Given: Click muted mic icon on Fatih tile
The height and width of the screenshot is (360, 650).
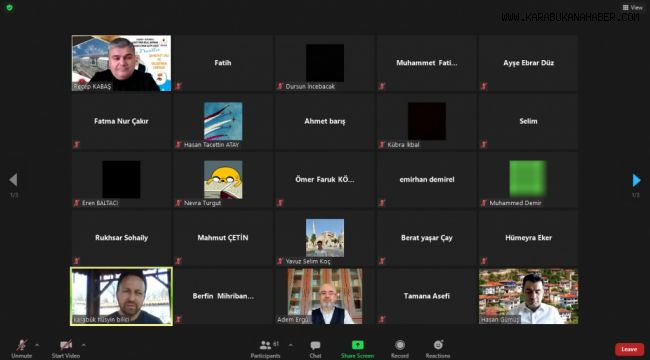Looking at the screenshot, I should (x=178, y=86).
